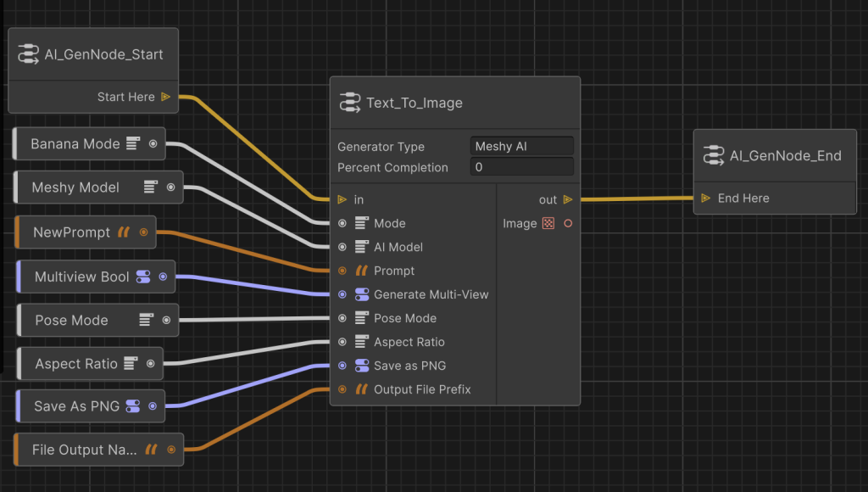868x492 pixels.
Task: Click the list icon on Banana Mode node
Action: (132, 144)
